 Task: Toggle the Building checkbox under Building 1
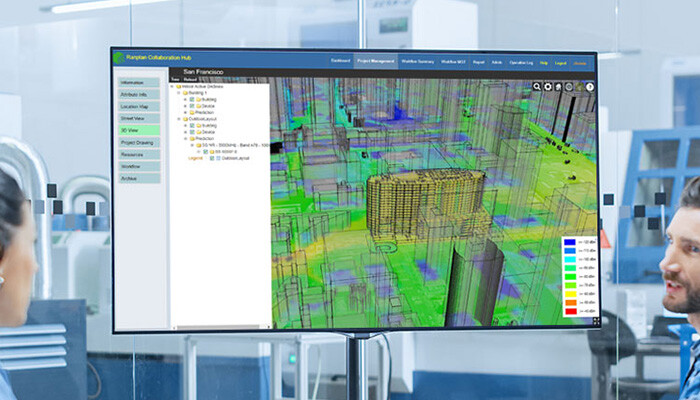coord(193,99)
